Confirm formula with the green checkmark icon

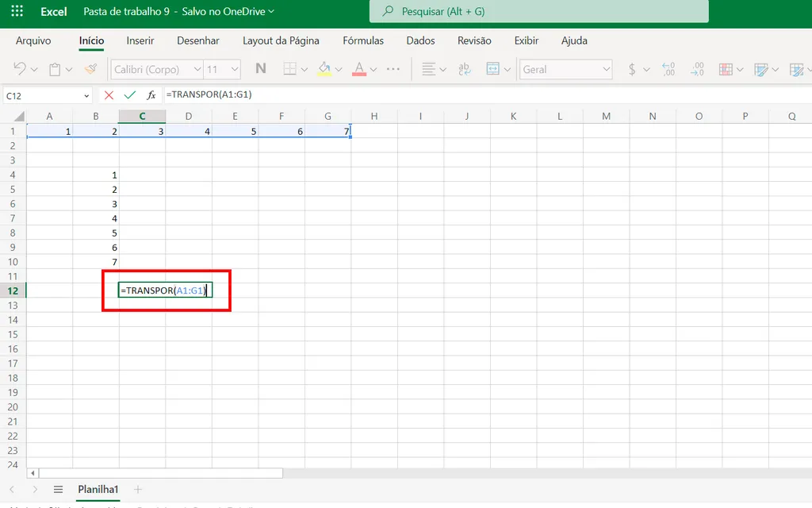point(129,94)
